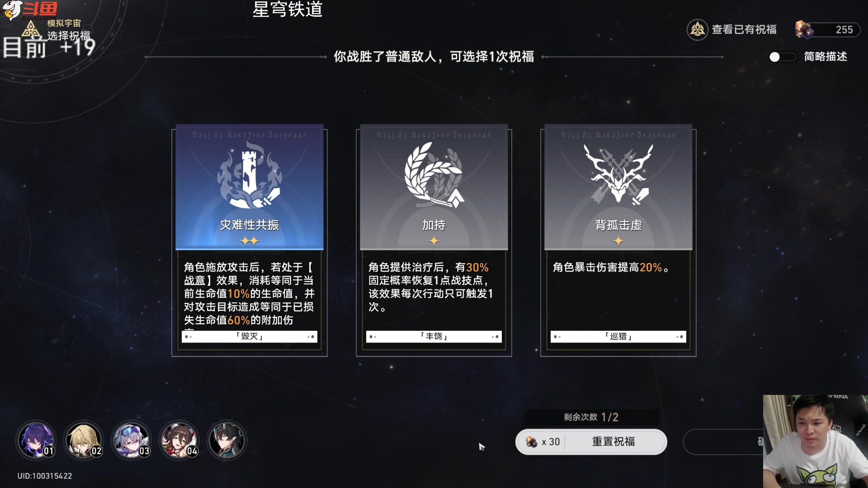Select the blonde character portrait 02

pyautogui.click(x=84, y=440)
